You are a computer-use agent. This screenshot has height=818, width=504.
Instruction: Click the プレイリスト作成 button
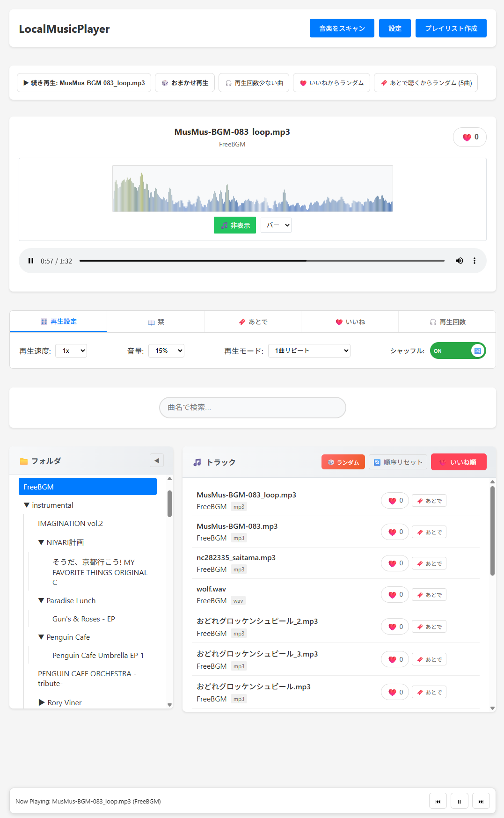click(451, 28)
